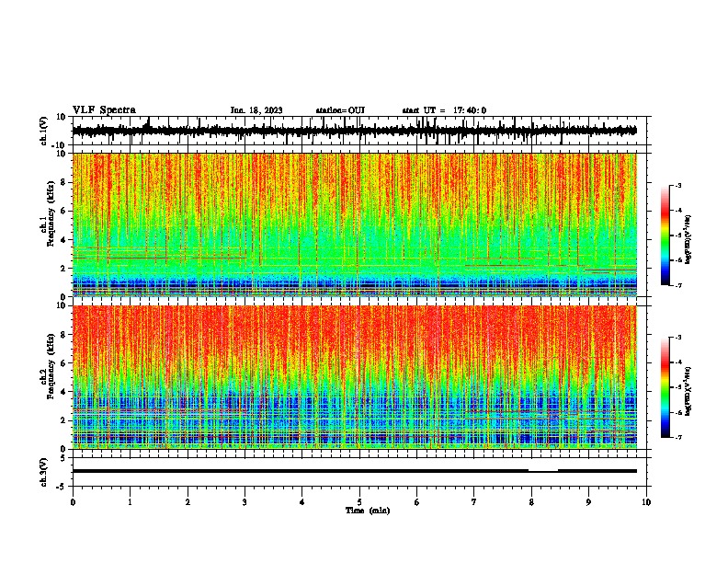The width and height of the screenshot is (728, 563).
Task: Click the "ch.3(V)" axis label
Action: click(x=44, y=472)
